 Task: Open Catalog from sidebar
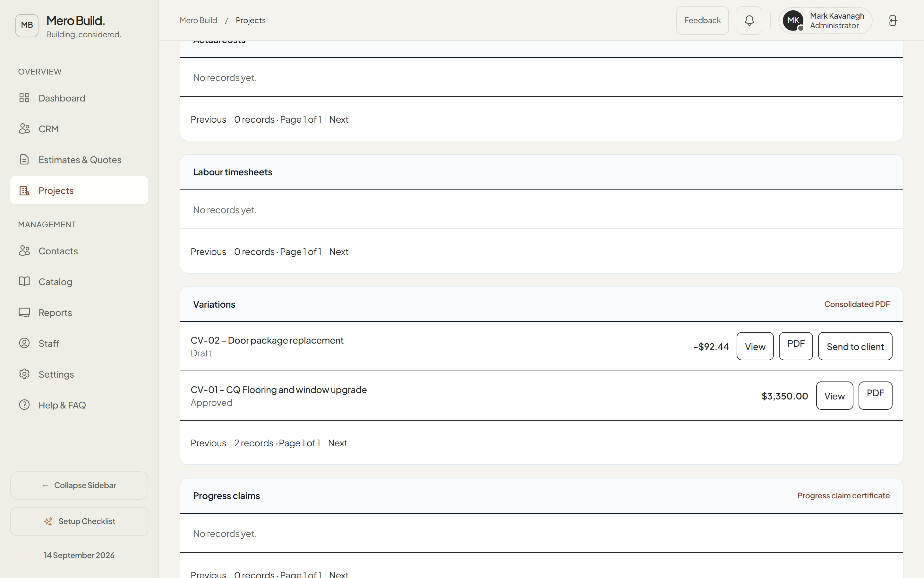79,282
